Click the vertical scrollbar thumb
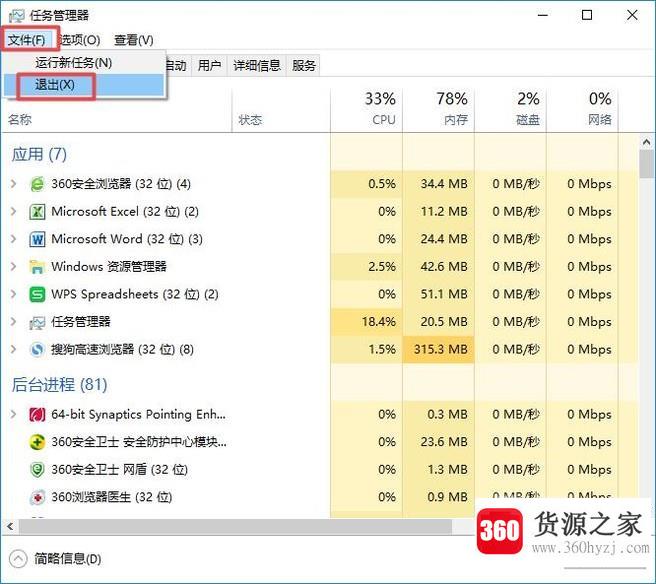 coord(647,164)
